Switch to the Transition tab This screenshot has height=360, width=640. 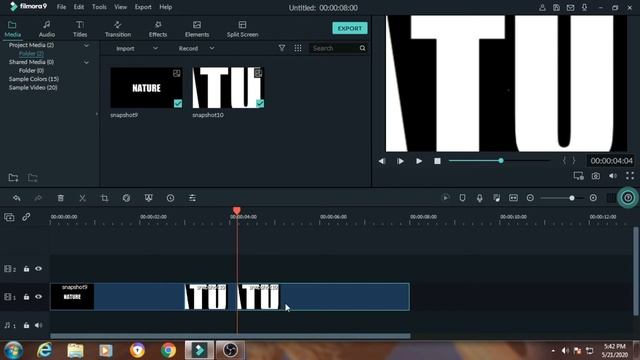pos(118,29)
